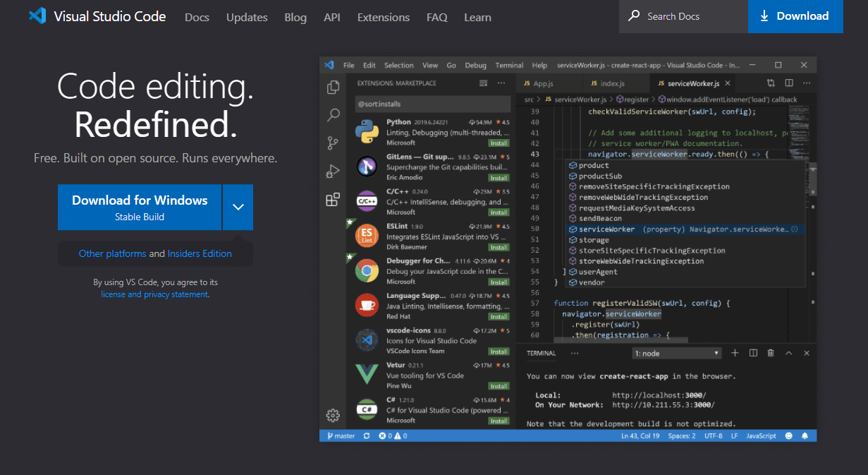The image size is (868, 475).
Task: Open the Manage gear in the activity bar
Action: click(333, 415)
